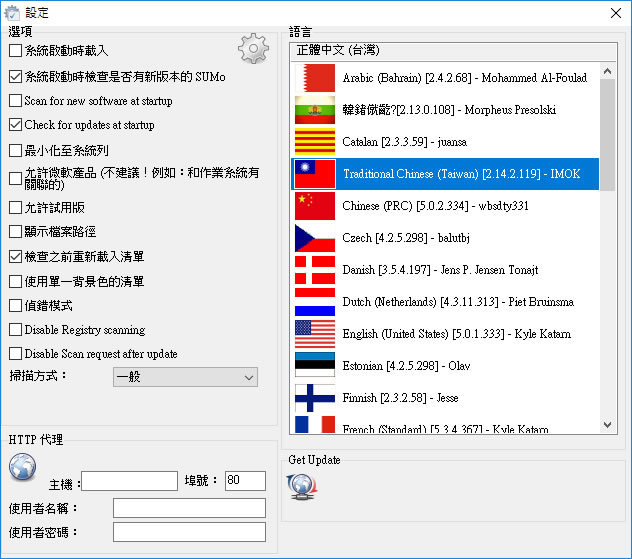The width and height of the screenshot is (632, 559).
Task: Click the 使用者名稱 input field
Action: pyautogui.click(x=189, y=508)
